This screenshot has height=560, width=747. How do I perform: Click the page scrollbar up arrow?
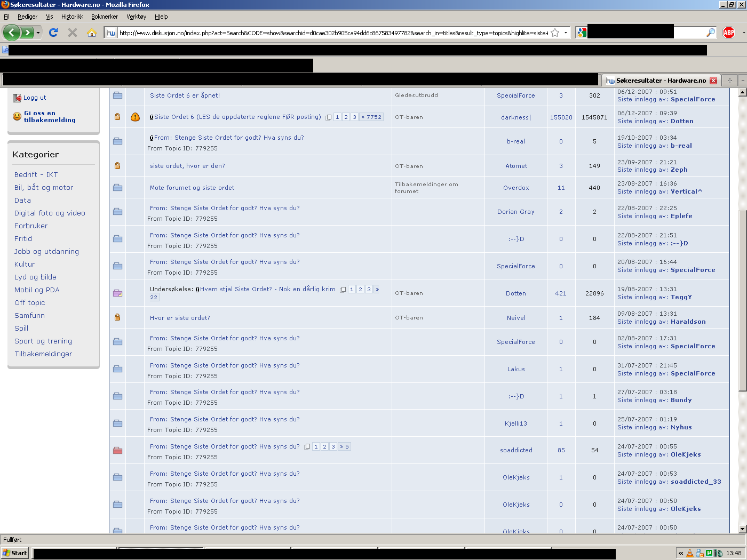(x=742, y=92)
